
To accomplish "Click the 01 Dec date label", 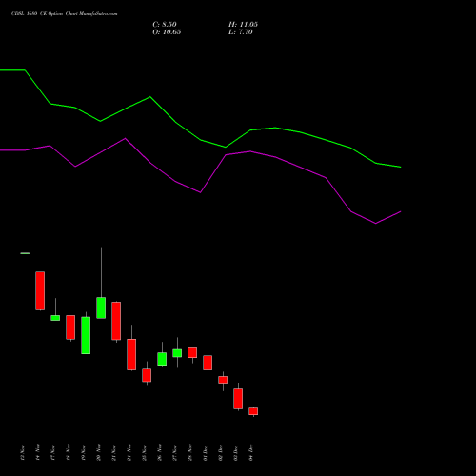I will pyautogui.click(x=205, y=452).
